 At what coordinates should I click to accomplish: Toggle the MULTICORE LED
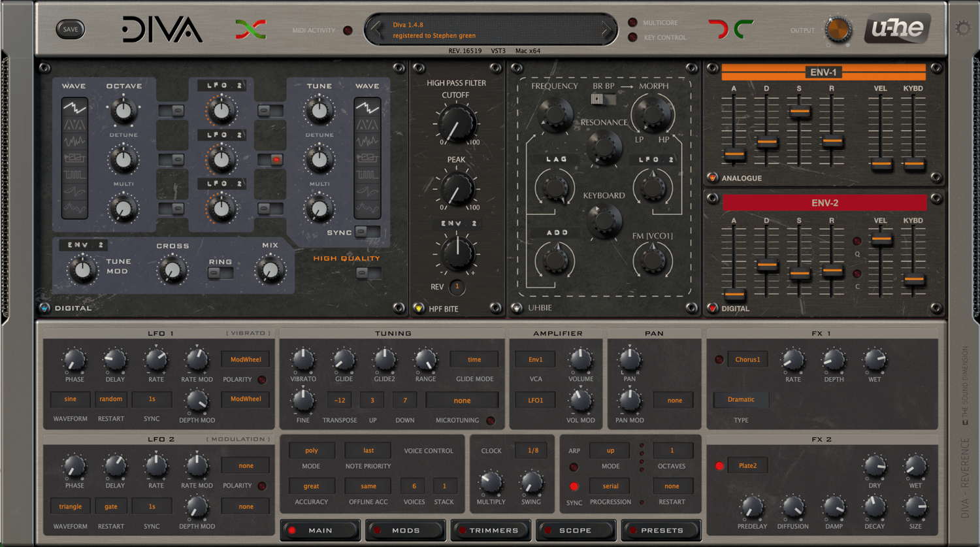[x=632, y=22]
